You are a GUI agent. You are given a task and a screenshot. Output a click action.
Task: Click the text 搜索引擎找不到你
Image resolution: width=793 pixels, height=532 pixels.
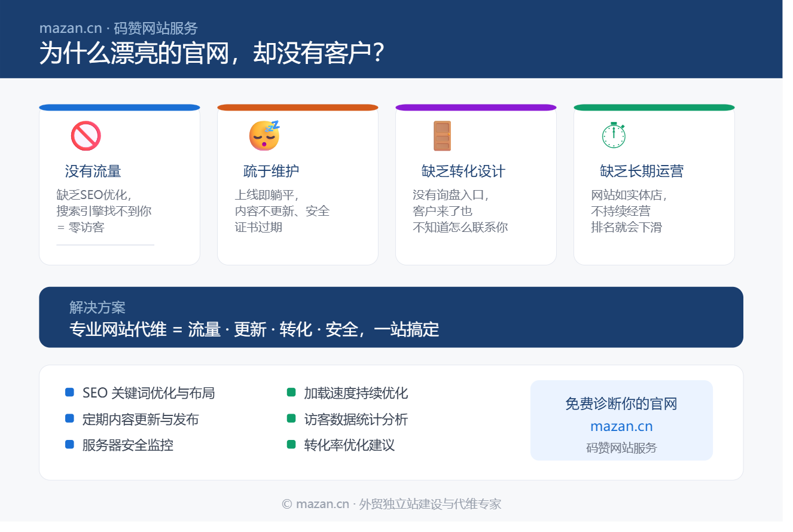104,211
